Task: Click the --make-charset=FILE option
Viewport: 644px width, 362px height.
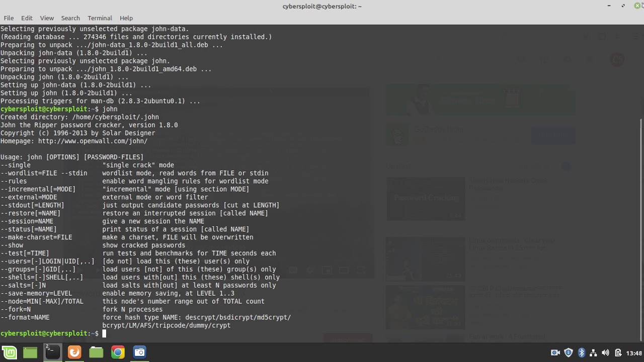Action: coord(36,238)
